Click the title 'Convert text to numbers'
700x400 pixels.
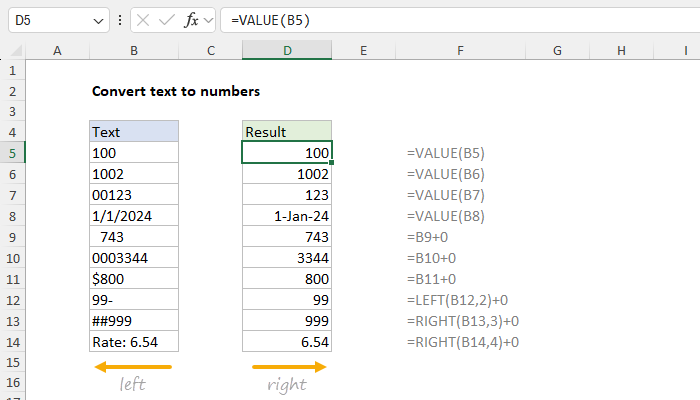click(176, 91)
